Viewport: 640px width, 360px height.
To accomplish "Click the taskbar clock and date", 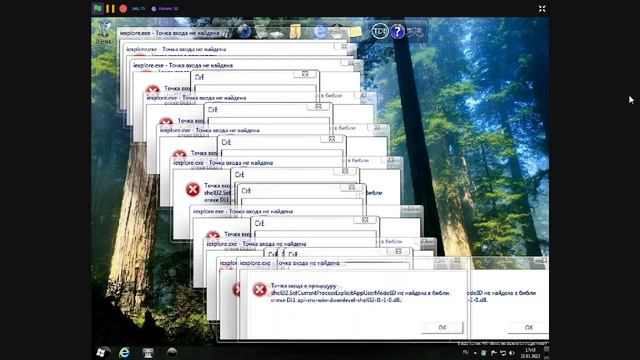I will click(530, 353).
